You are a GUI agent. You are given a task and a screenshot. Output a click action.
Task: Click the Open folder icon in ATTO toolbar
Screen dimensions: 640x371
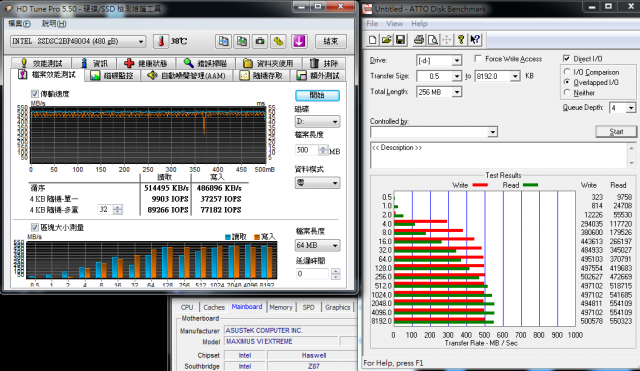(x=386, y=40)
